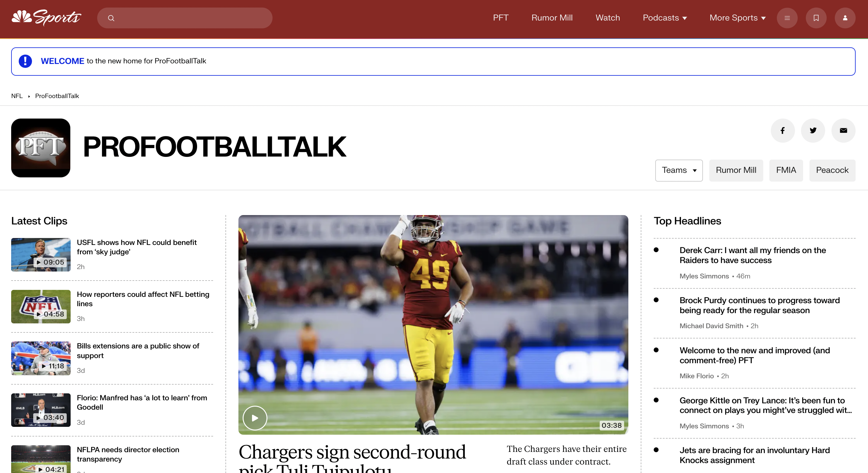Image resolution: width=868 pixels, height=473 pixels.
Task: Open NFLPA director election clip thumbnail
Action: point(41,459)
